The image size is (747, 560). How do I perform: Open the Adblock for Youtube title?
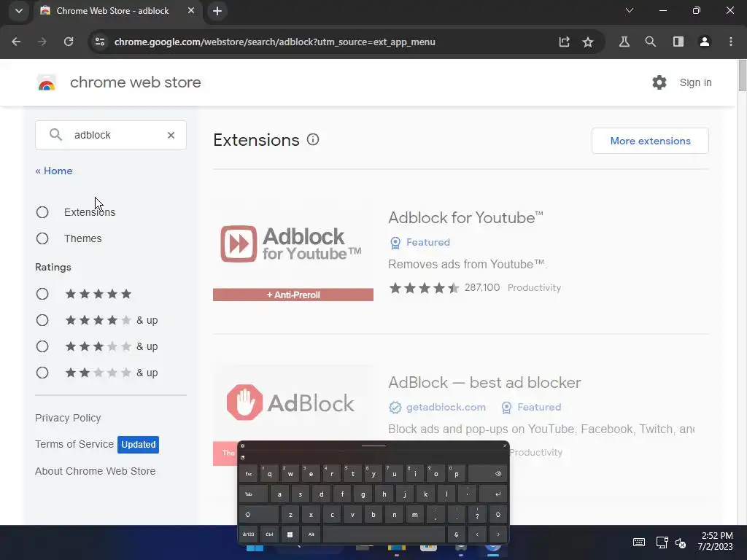tap(466, 217)
